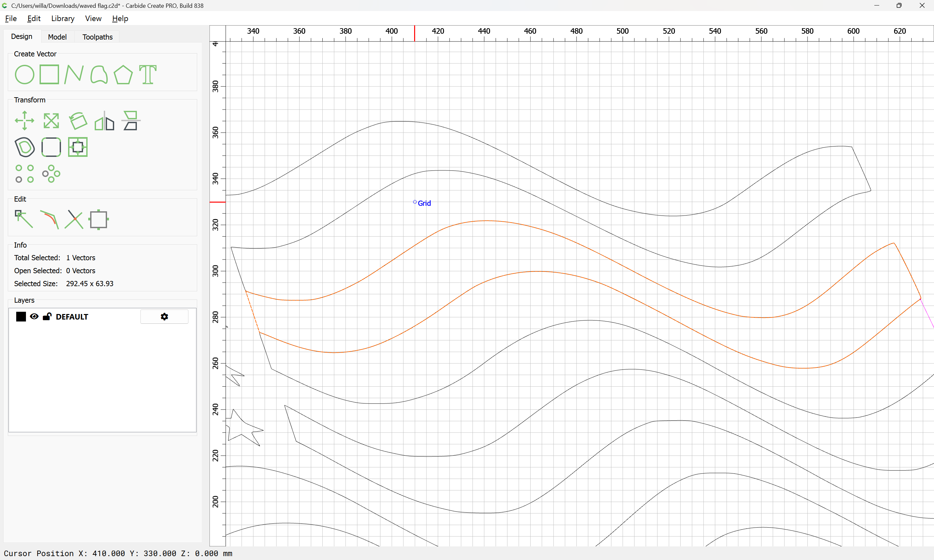Screen dimensions: 934x560
Task: Open the View menu
Action: [x=93, y=18]
